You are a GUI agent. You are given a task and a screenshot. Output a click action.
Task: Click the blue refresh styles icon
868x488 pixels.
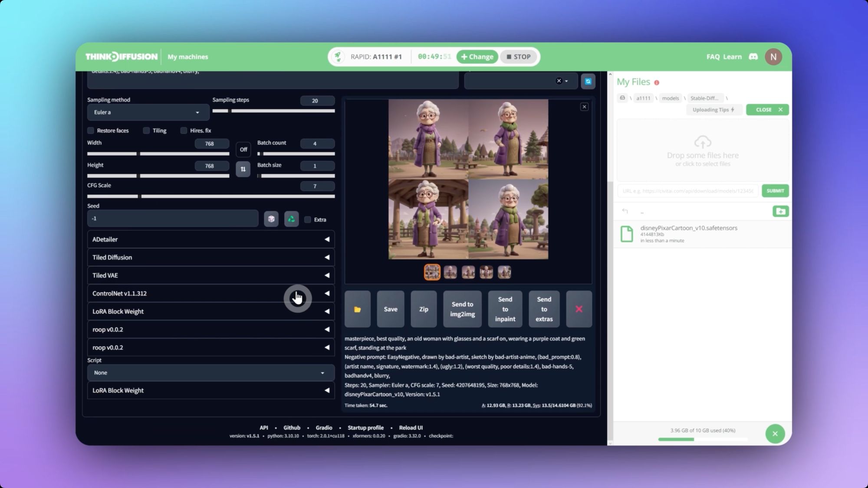(588, 81)
